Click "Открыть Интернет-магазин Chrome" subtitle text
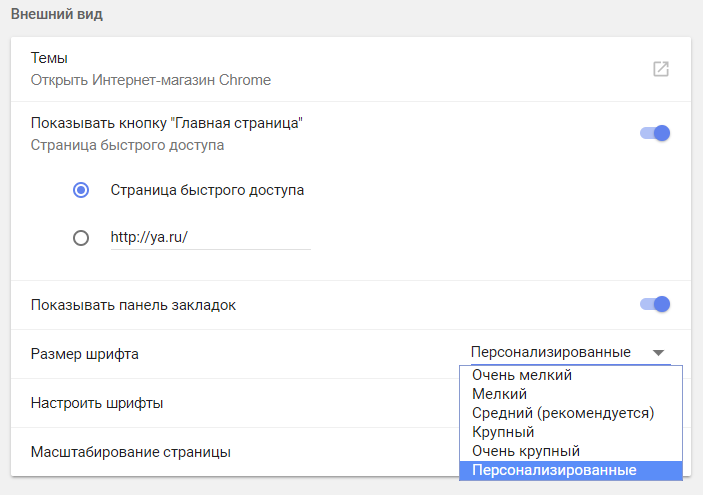Screen dimensions: 703x495 pos(151,80)
